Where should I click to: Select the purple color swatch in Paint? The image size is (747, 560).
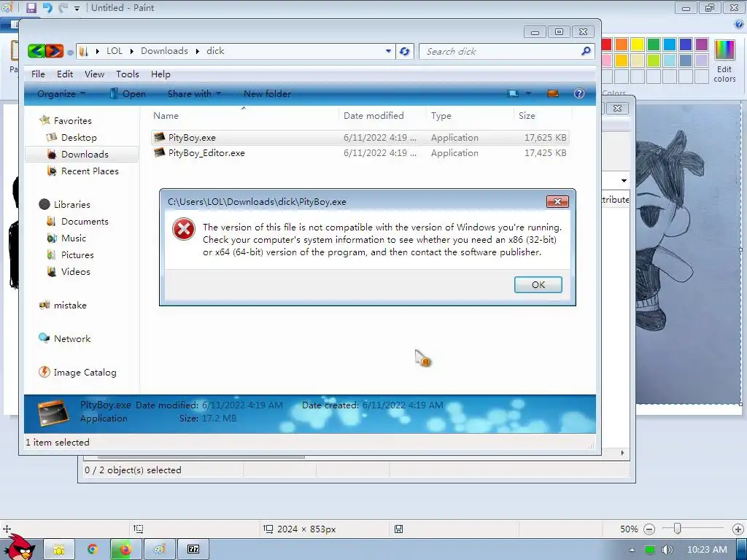[x=701, y=44]
